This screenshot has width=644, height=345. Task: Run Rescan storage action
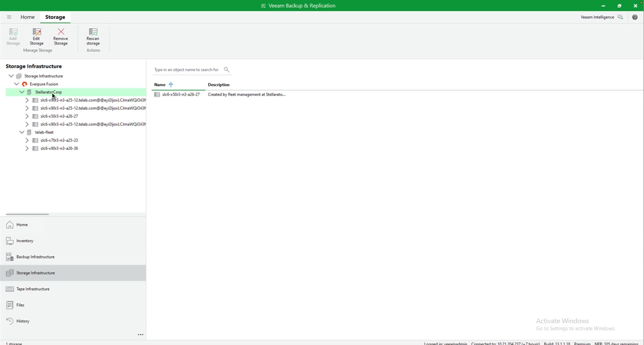coord(93,37)
